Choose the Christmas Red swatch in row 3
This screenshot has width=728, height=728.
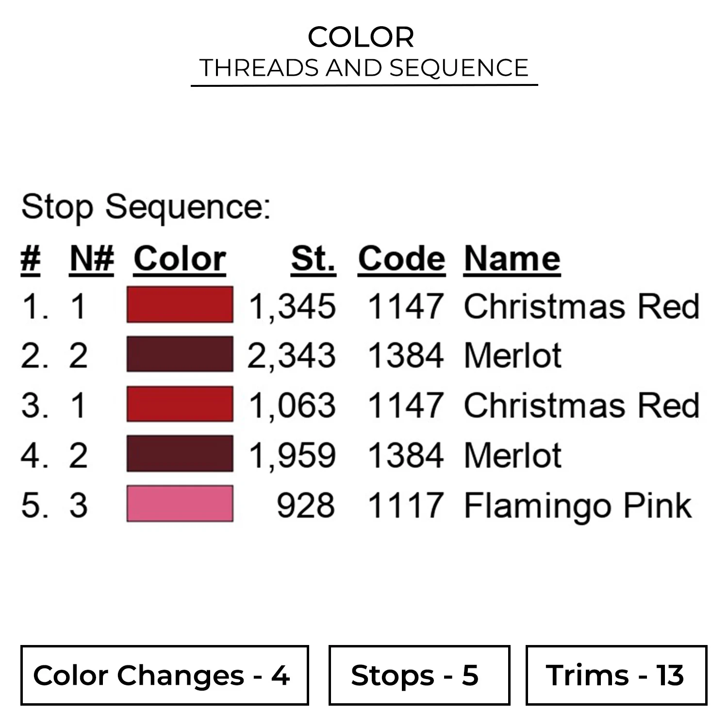click(x=180, y=404)
